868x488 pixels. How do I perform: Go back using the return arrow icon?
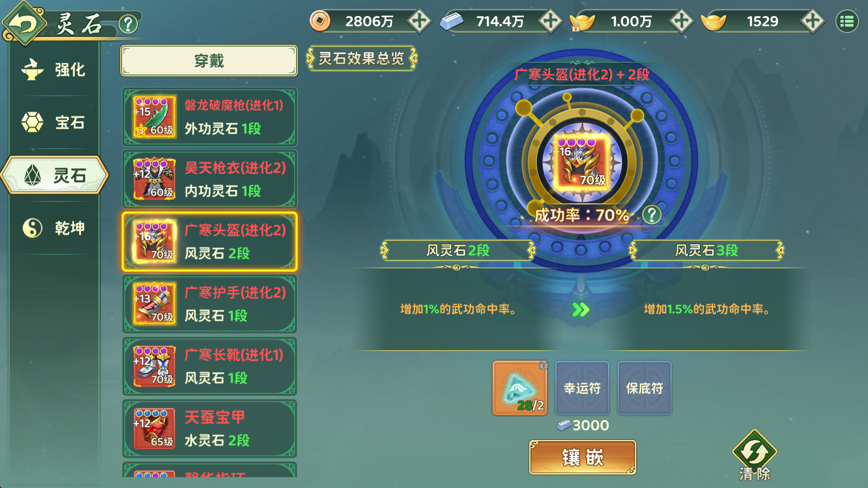24,23
